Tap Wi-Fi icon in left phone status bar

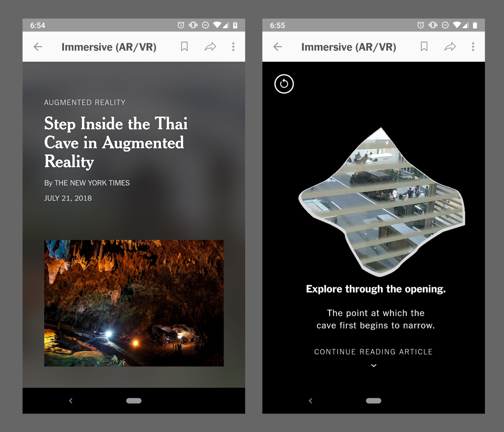tap(217, 25)
